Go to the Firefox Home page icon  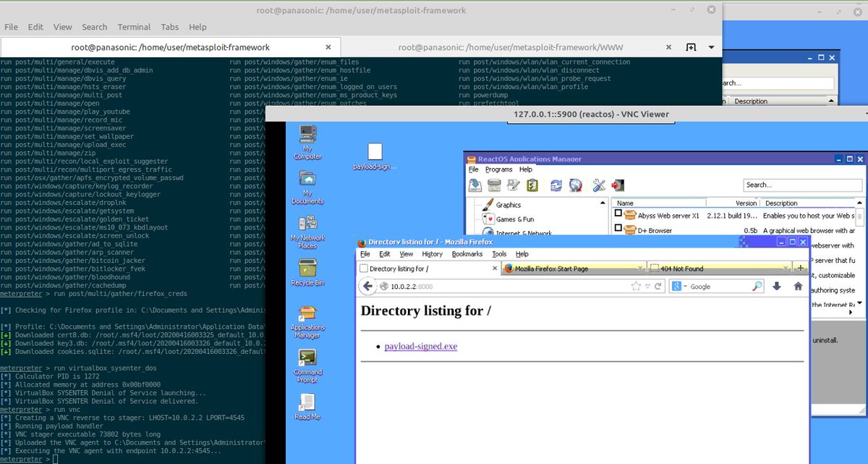(x=798, y=287)
